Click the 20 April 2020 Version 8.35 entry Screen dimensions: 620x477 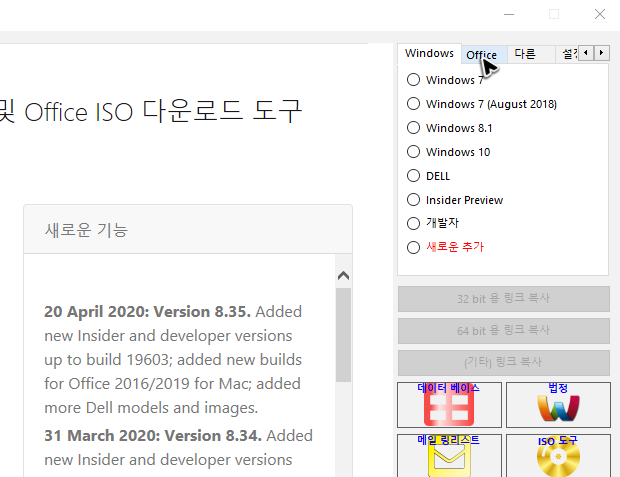coord(173,360)
